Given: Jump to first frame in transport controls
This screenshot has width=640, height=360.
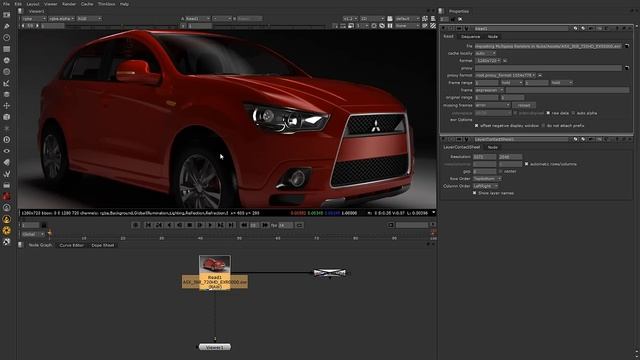Looking at the screenshot, I should (149, 225).
